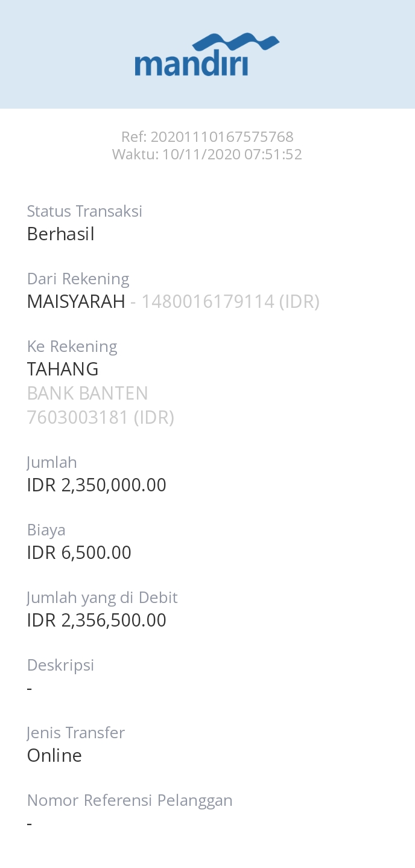415x868 pixels.
Task: Tap the BANK BANTEN text
Action: 87,394
